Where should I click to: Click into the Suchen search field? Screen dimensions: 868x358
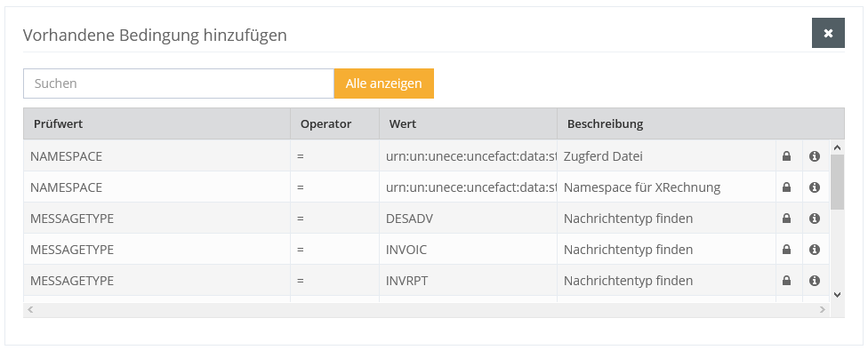pyautogui.click(x=178, y=84)
